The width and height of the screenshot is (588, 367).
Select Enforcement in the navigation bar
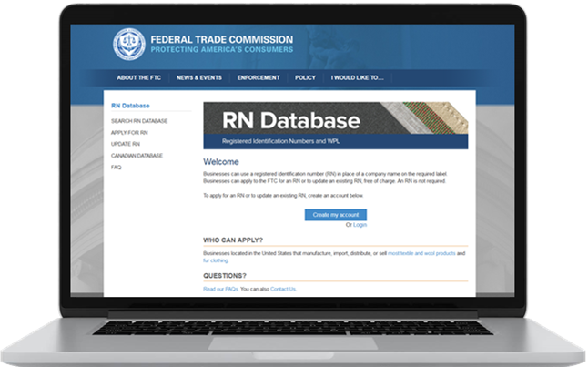[x=259, y=77]
